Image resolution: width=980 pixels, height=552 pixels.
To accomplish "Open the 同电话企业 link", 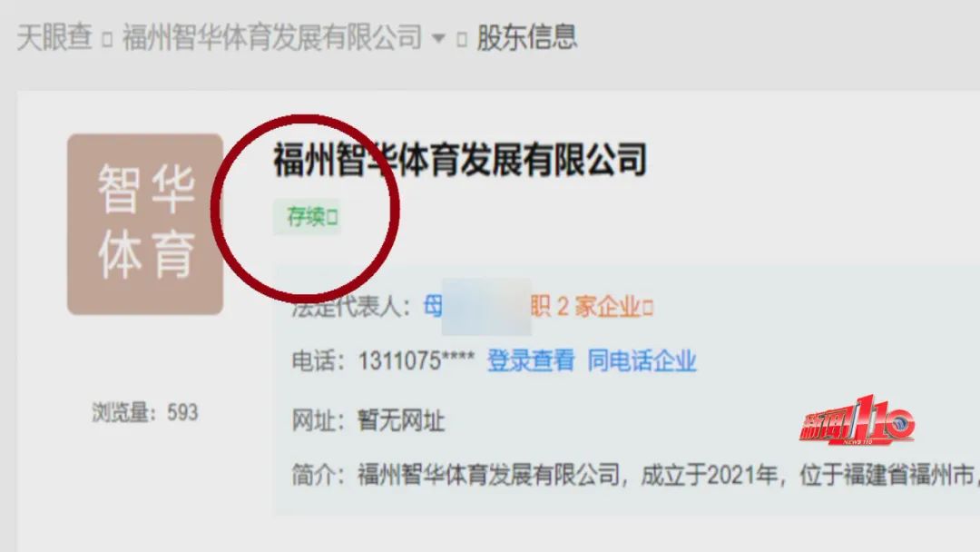I will [x=642, y=360].
